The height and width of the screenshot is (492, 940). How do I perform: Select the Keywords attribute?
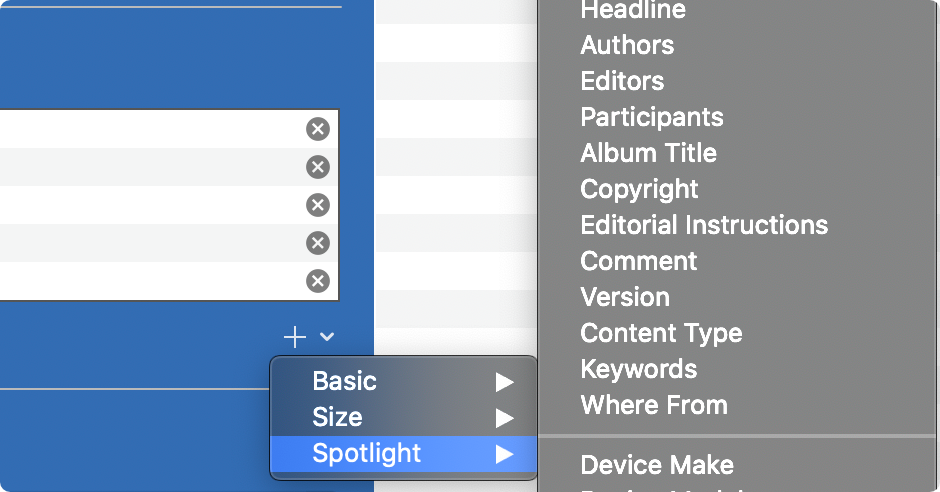(638, 369)
